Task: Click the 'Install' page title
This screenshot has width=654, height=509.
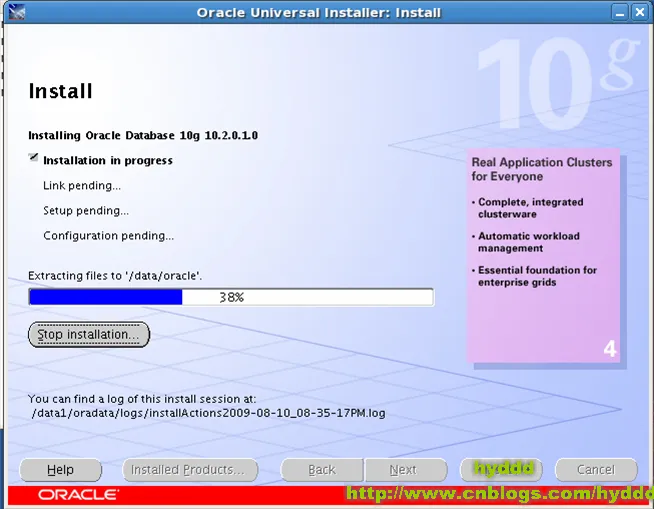Action: [x=60, y=91]
